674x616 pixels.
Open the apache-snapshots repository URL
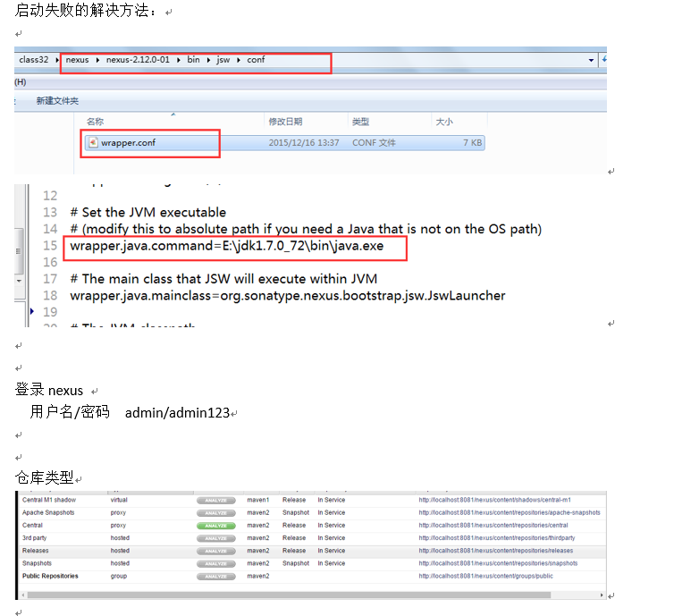click(x=510, y=512)
